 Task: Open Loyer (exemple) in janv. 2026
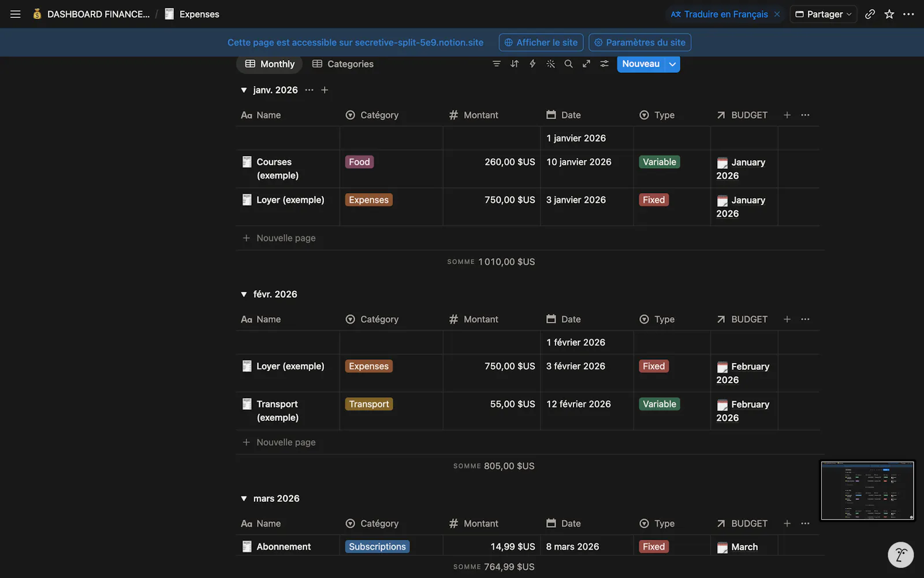290,200
